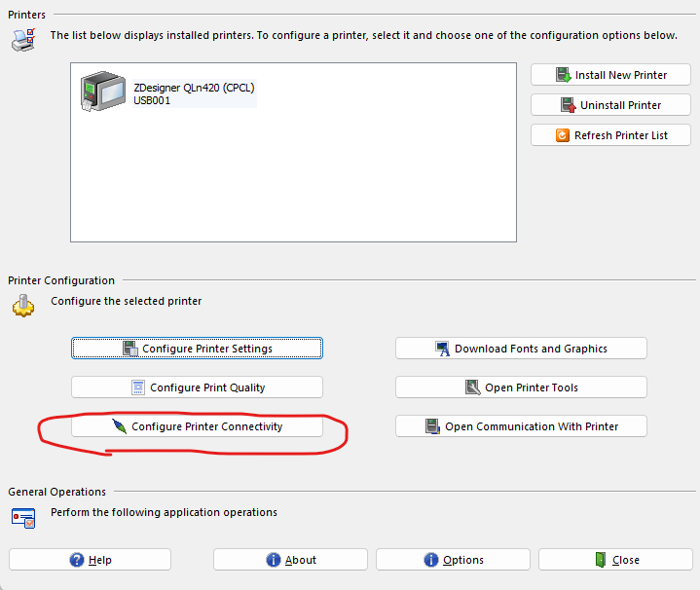Click the Printers section header icon
Screen dimensions: 700x590
(x=21, y=40)
